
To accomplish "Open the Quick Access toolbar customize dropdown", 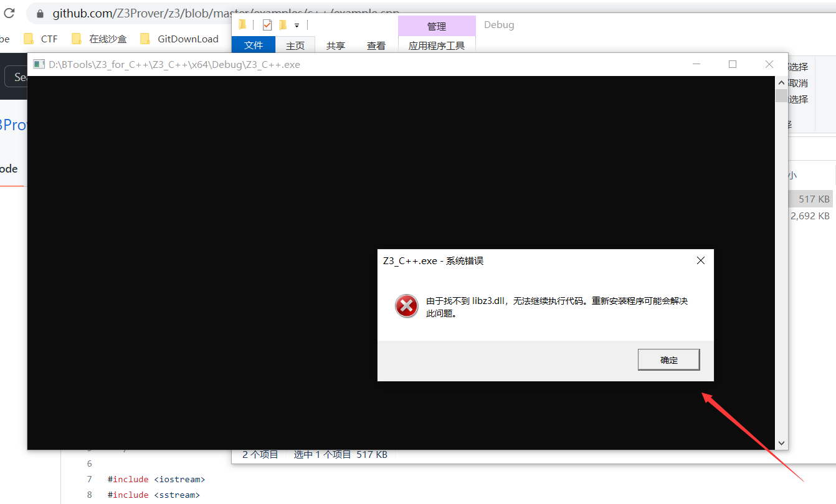I will tap(297, 24).
